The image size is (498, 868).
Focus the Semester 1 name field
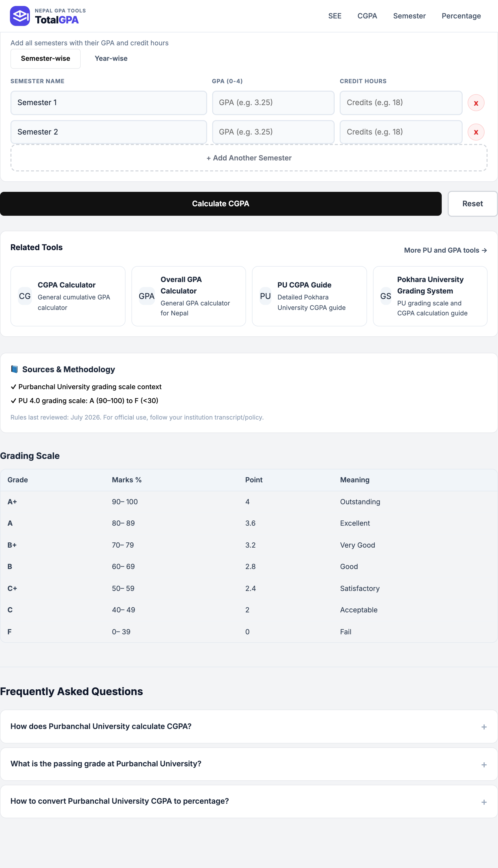click(108, 103)
